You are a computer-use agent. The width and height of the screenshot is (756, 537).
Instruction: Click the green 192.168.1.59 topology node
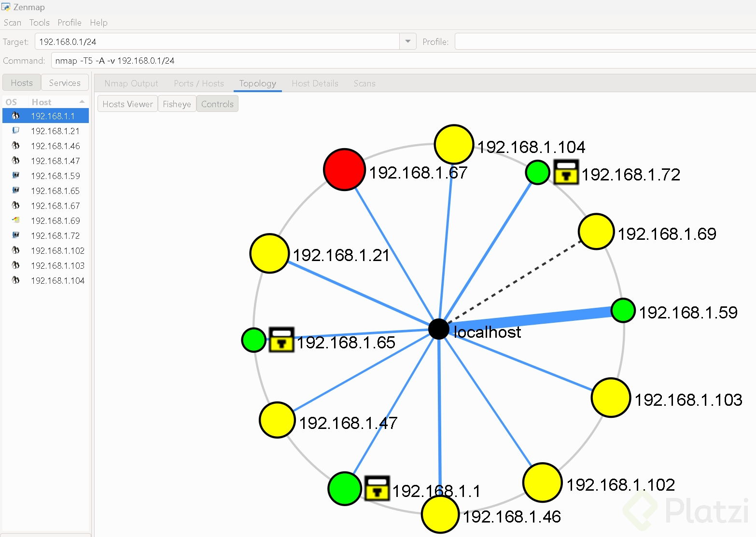(623, 310)
